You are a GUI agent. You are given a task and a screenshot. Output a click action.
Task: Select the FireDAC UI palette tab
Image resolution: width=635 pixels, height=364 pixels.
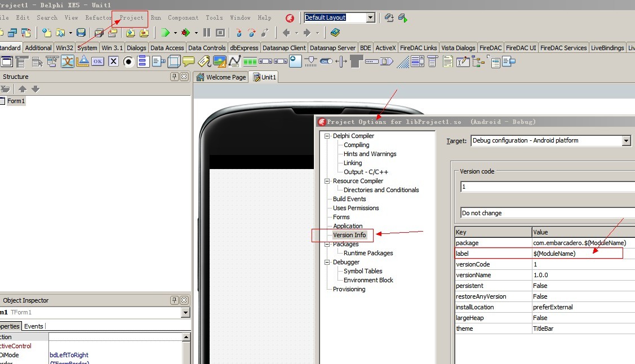click(x=521, y=48)
